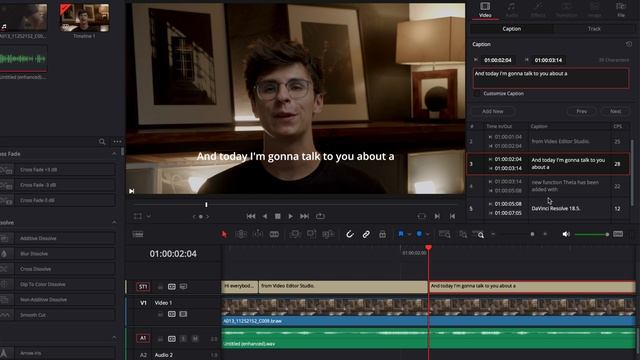Click the Match Frame icon below viewer
The image size is (640, 360).
(422, 216)
